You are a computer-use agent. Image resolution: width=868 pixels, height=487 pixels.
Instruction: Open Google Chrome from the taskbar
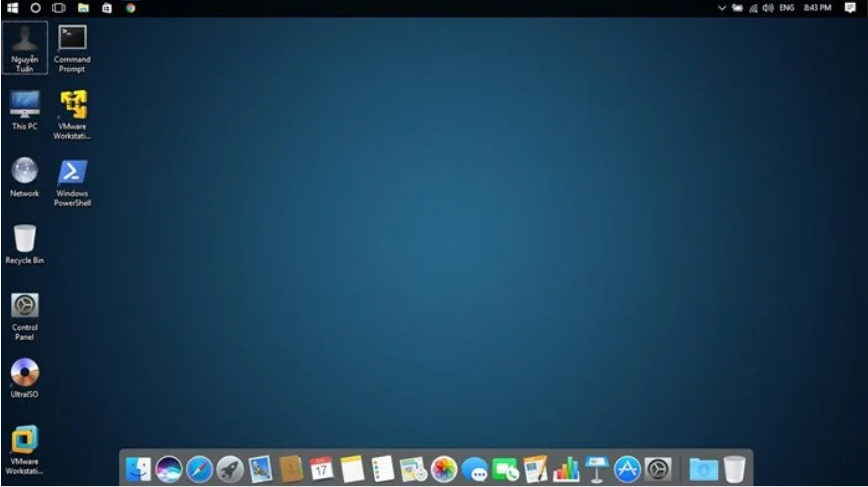131,8
